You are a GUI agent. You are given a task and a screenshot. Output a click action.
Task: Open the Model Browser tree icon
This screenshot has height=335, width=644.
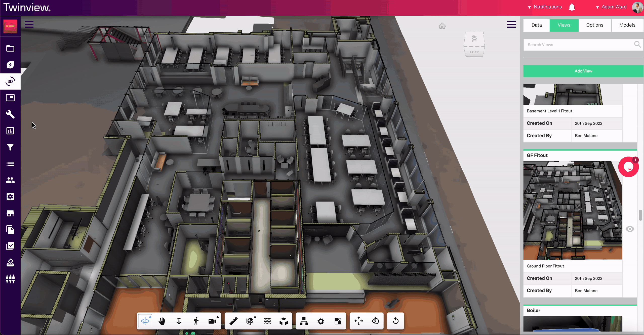tap(304, 321)
